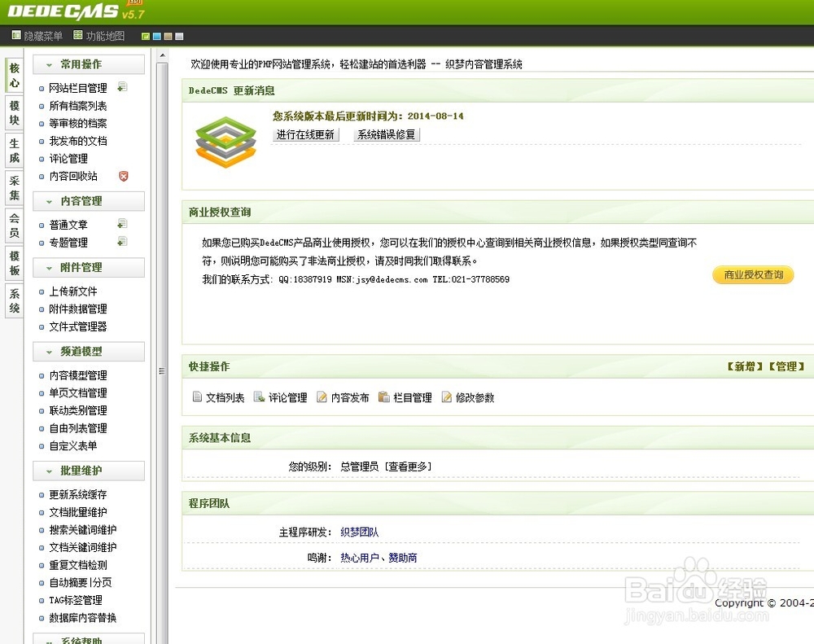The height and width of the screenshot is (644, 814).
Task: Click the 栏目管理 shortcut icon
Action: (384, 396)
